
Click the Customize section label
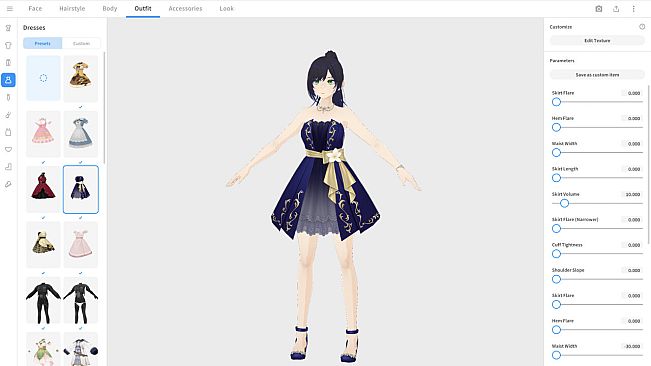coord(560,27)
